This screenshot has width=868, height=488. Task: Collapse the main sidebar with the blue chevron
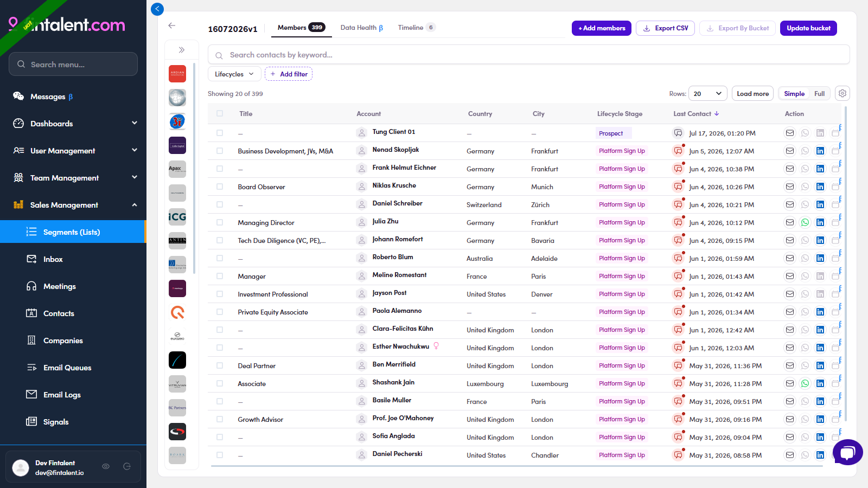157,9
